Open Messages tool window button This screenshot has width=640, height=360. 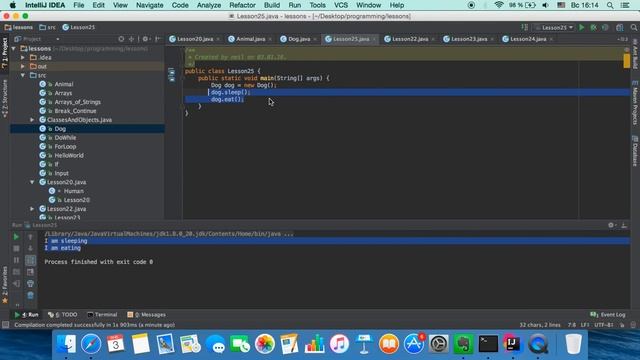147,315
